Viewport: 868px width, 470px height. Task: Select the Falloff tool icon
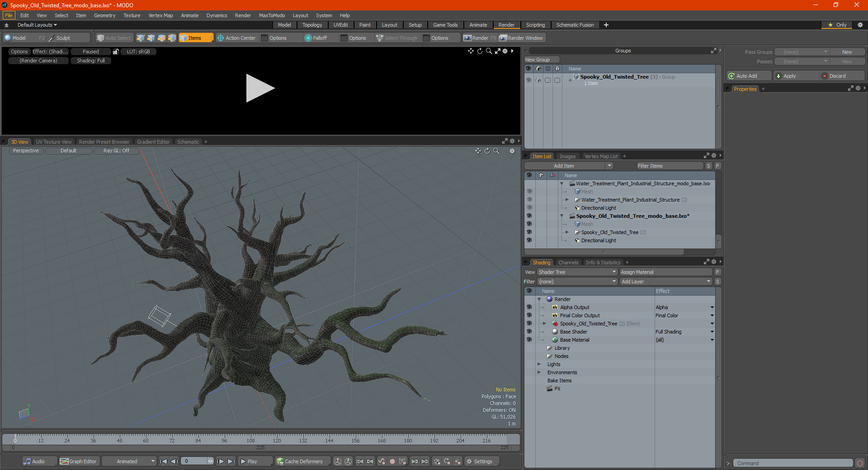(308, 38)
